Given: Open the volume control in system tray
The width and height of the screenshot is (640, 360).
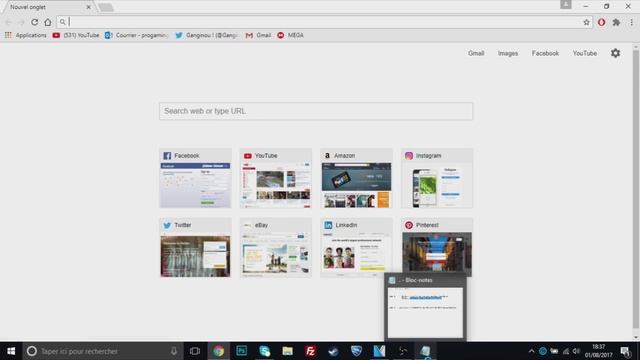Looking at the screenshot, I should (576, 351).
